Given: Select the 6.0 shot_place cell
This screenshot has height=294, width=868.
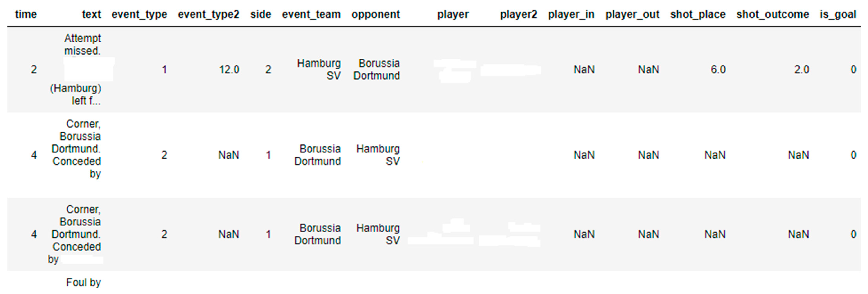Looking at the screenshot, I should coord(718,69).
